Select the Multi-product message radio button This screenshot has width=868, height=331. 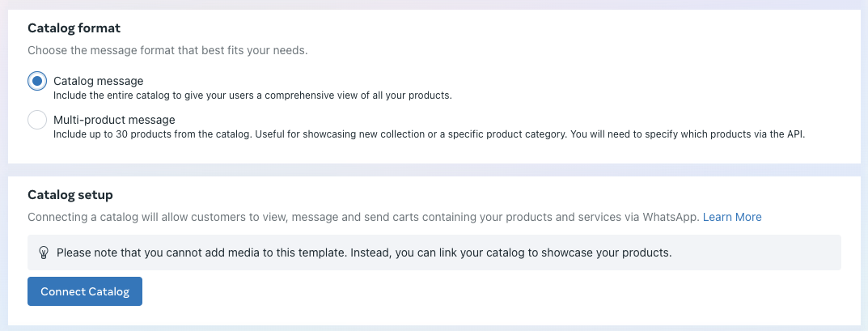[37, 120]
